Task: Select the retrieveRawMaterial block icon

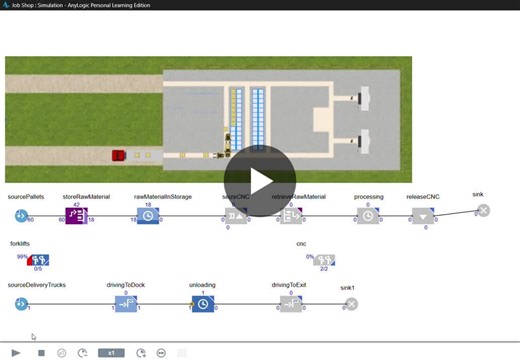Action: (x=291, y=216)
